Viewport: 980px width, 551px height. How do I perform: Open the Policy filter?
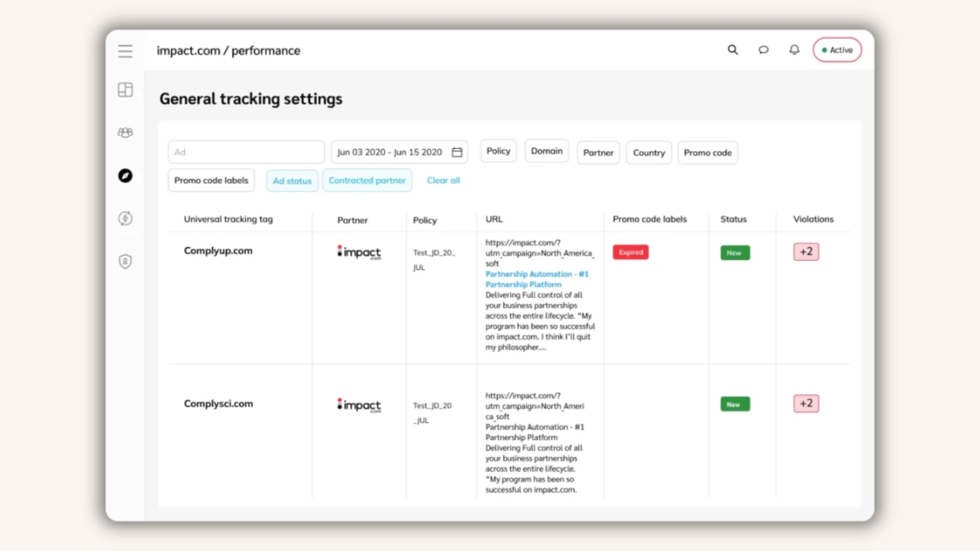point(498,151)
